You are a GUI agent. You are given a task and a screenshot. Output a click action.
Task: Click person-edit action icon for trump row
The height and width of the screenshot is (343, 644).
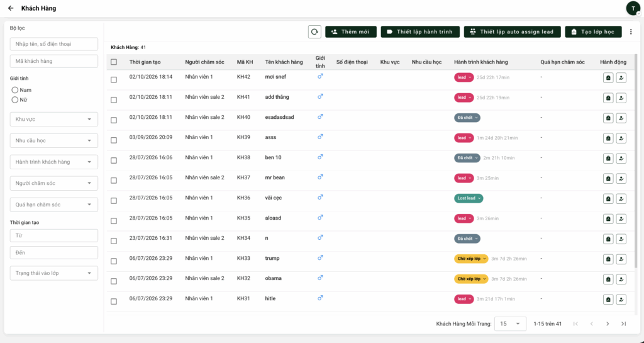(621, 259)
